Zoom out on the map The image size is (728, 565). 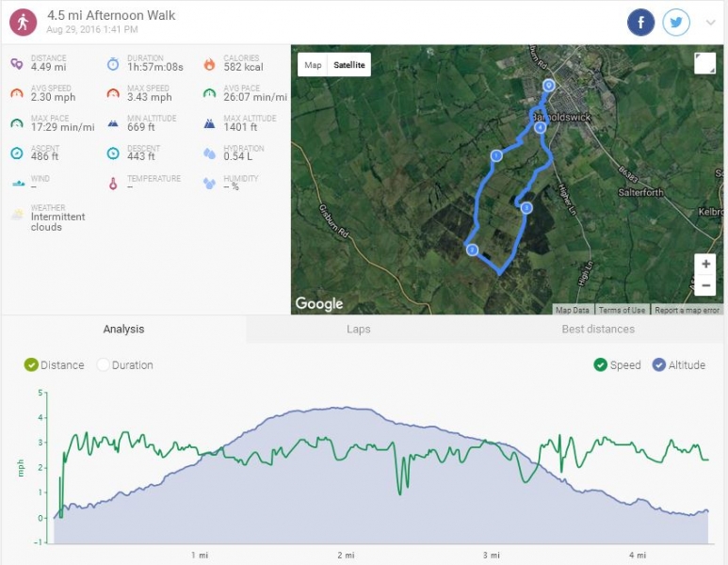point(705,285)
